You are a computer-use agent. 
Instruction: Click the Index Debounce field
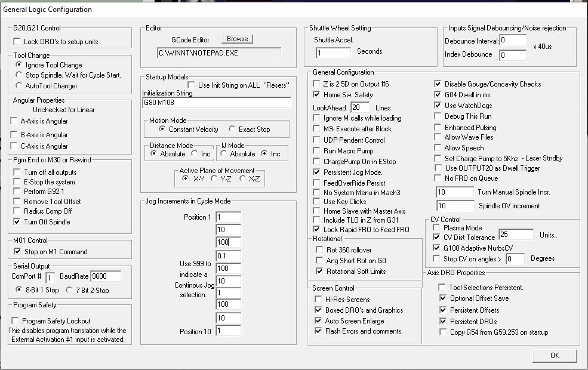coord(513,55)
